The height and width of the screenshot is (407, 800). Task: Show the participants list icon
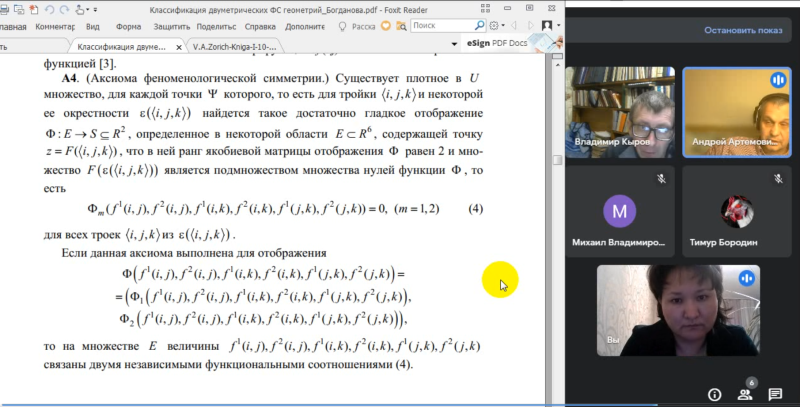click(748, 394)
